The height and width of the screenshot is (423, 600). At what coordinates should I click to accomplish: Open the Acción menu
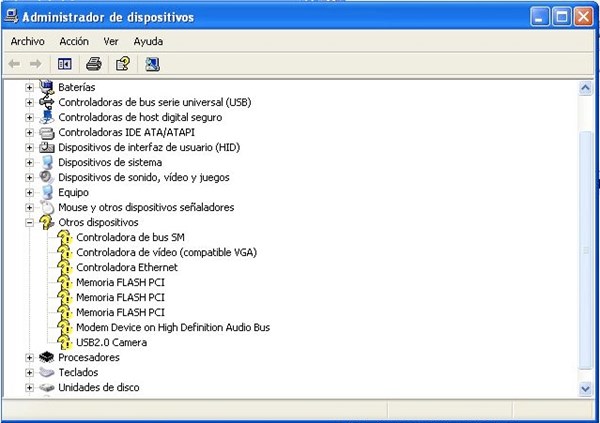[x=74, y=41]
